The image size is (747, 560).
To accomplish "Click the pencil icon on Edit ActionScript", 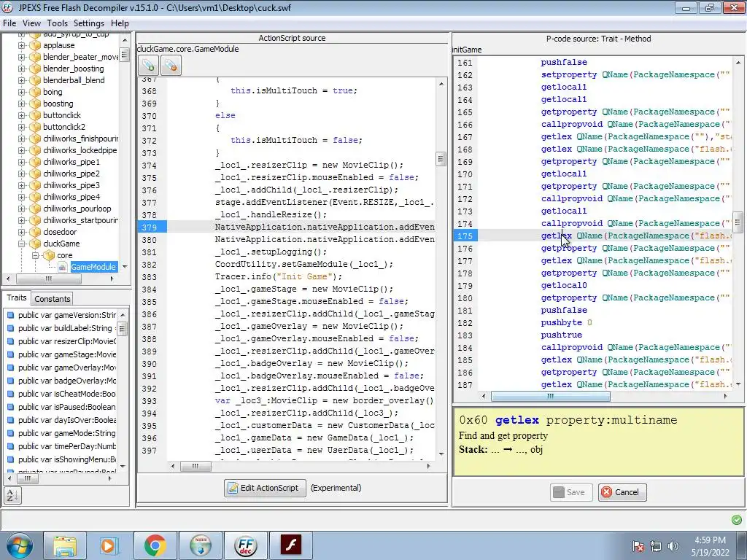I will (x=233, y=488).
